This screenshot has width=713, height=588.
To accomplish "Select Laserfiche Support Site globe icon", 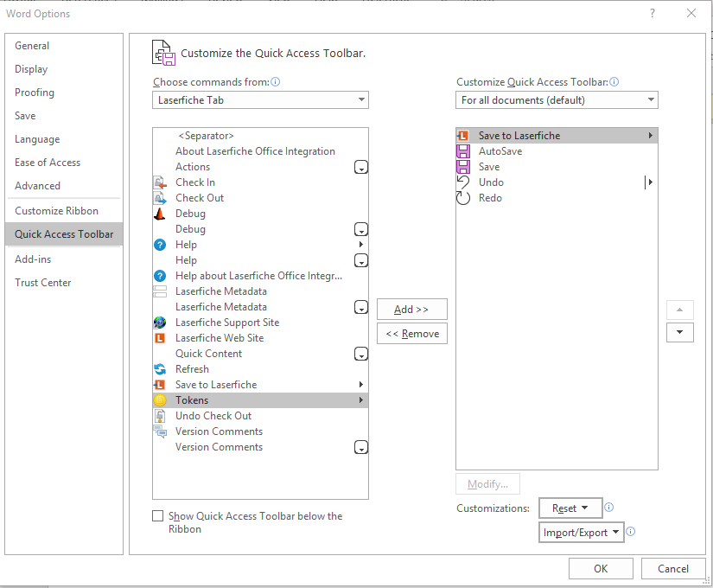I will pyautogui.click(x=160, y=323).
